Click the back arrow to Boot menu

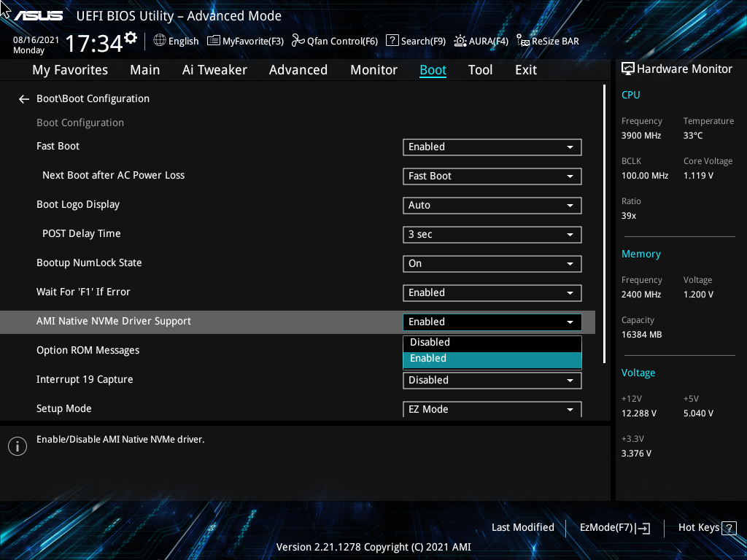click(x=24, y=99)
